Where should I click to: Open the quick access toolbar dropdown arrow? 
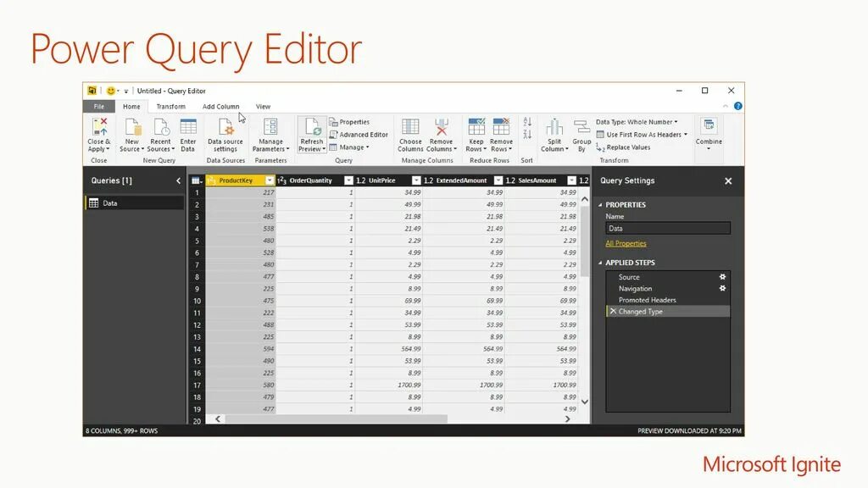pyautogui.click(x=125, y=91)
